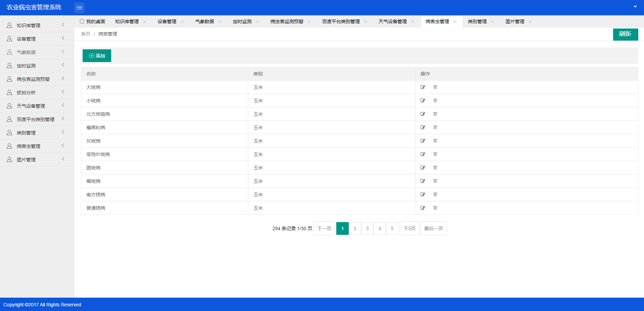Click the 首页 breadcrumb link

tap(86, 34)
